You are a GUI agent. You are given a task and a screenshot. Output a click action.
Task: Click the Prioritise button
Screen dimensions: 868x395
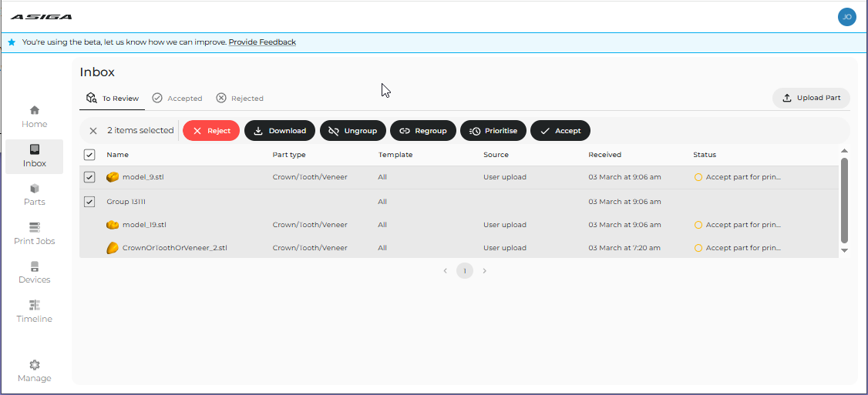(x=493, y=131)
